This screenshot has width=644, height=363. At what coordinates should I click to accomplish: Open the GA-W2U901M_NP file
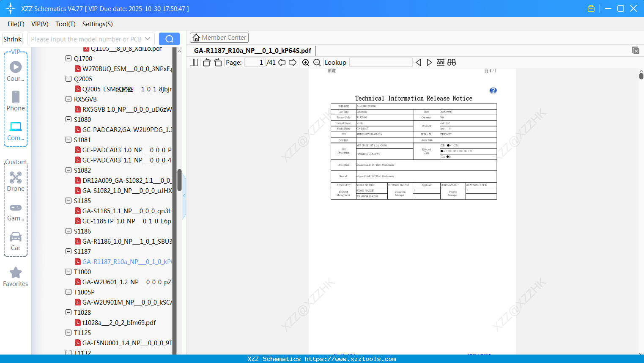coord(127,302)
